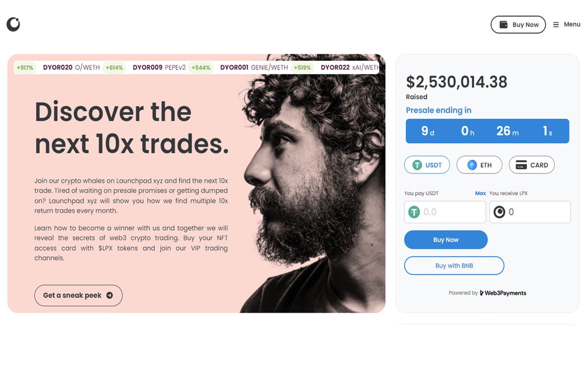
Task: Focus the You receive LPX field
Action: [530, 212]
